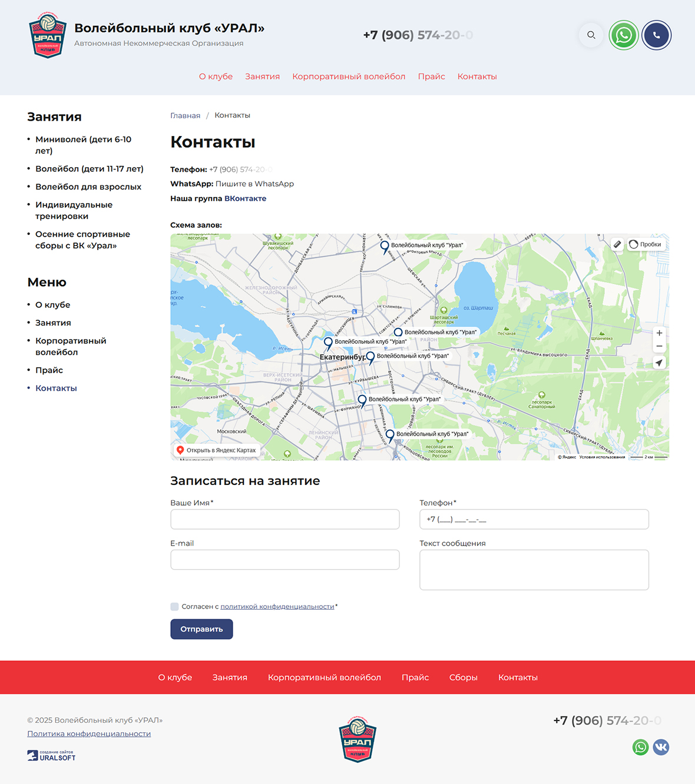Click the map ruler measurement tool
Image resolution: width=695 pixels, height=784 pixels.
pos(617,244)
